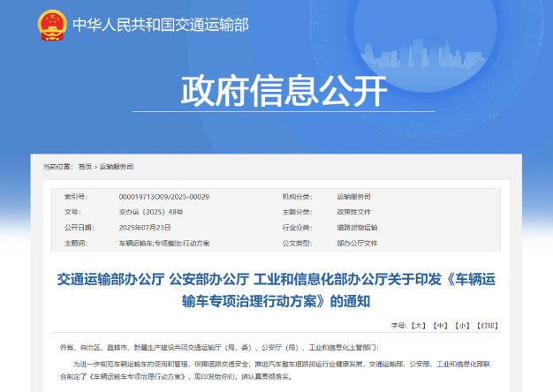Select publish date 2025年07月23日
The image size is (553, 392).
click(x=145, y=228)
